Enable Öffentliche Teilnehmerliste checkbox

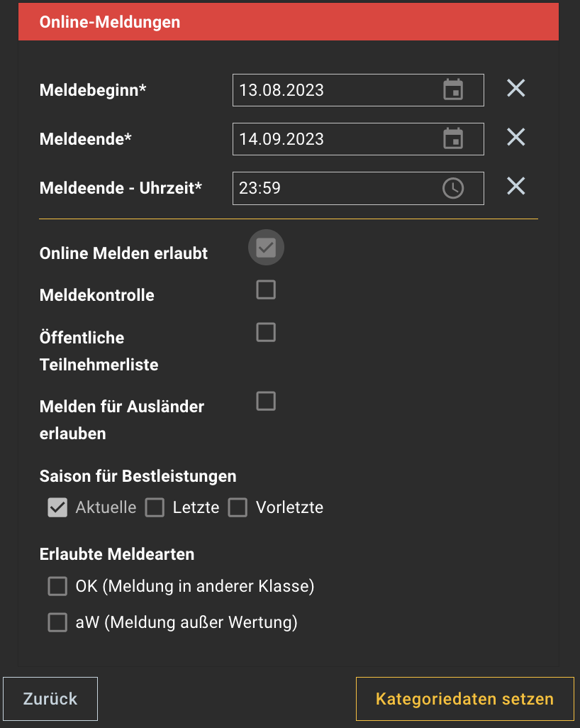tap(266, 332)
